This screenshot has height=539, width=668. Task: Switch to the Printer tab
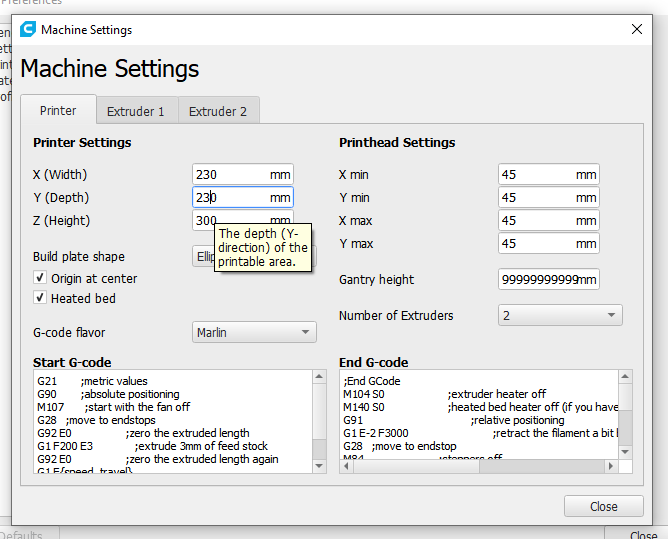pos(58,110)
